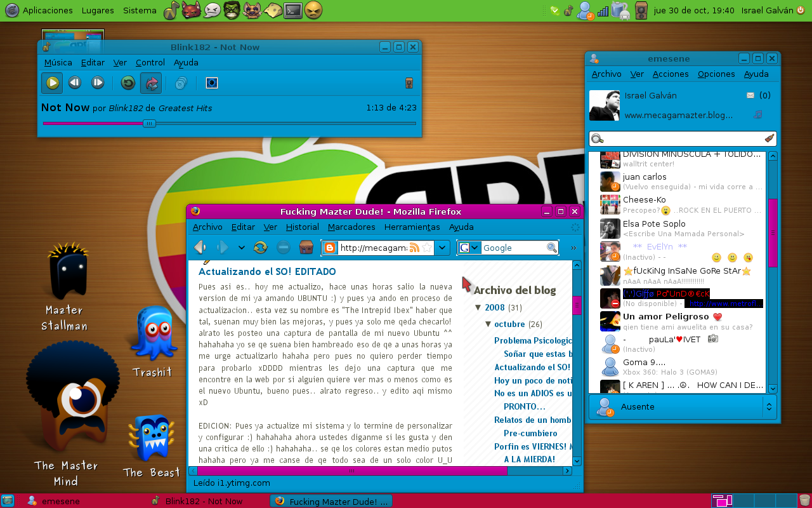Select contact 'Elsa Pote Soplo' in emesene
The width and height of the screenshot is (812, 508).
(x=682, y=229)
